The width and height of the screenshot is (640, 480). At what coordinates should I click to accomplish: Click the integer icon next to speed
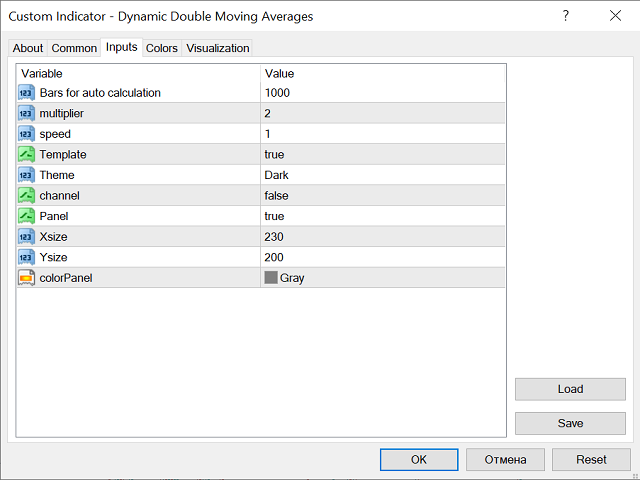pyautogui.click(x=27, y=134)
